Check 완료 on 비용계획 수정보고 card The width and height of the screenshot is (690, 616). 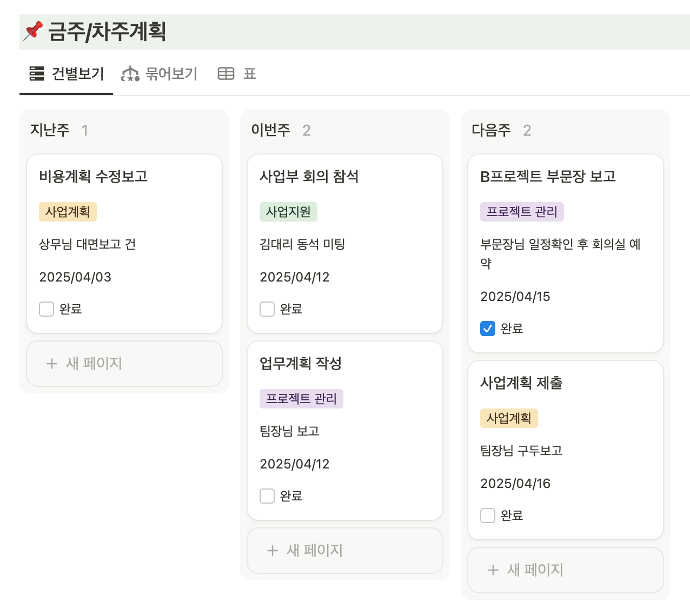coord(47,309)
